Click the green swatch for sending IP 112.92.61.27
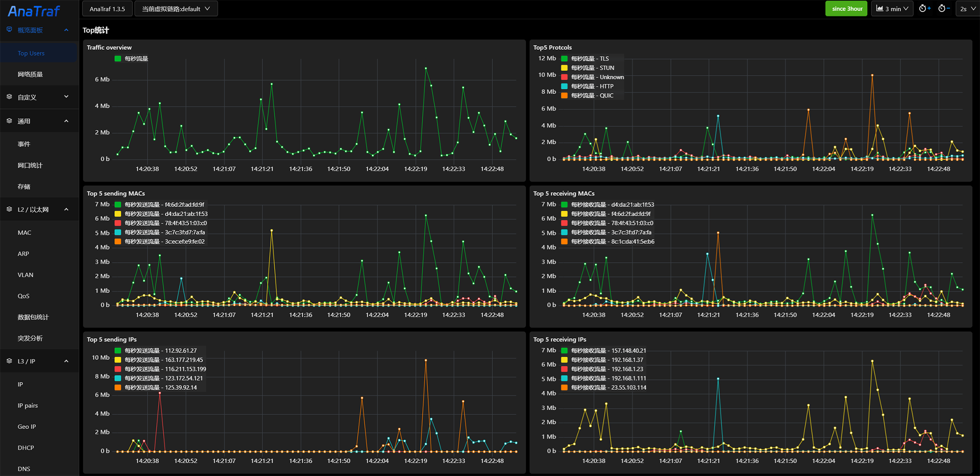This screenshot has height=476, width=980. (x=118, y=351)
